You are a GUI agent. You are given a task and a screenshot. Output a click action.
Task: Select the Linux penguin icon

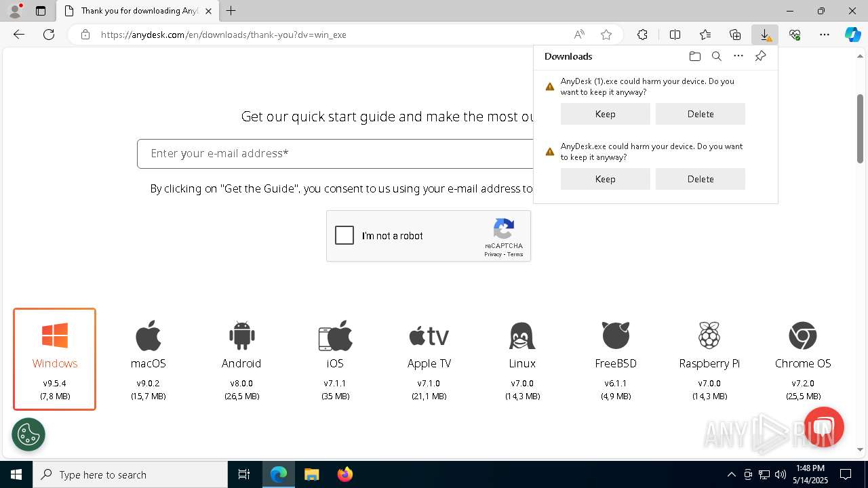pos(522,335)
